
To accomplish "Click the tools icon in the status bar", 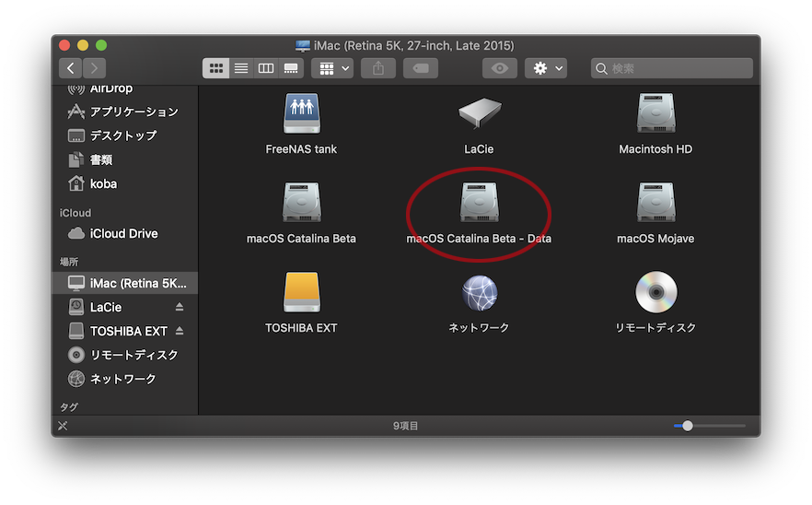I will [x=63, y=426].
